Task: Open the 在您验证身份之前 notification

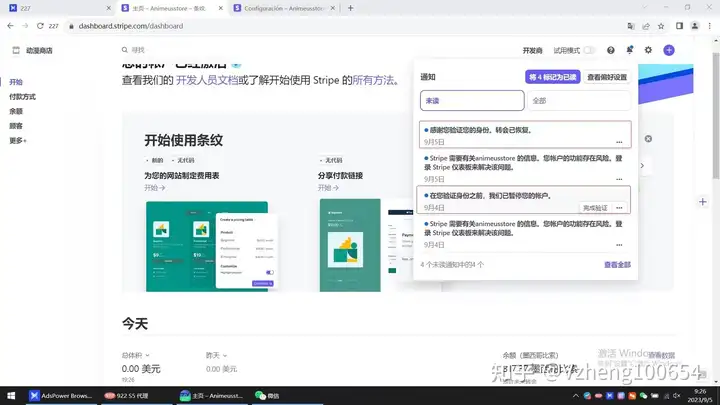Action: (523, 200)
